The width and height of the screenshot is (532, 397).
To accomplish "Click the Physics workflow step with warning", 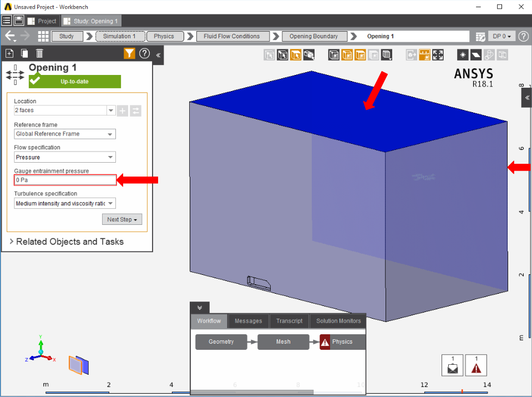I will coord(342,342).
